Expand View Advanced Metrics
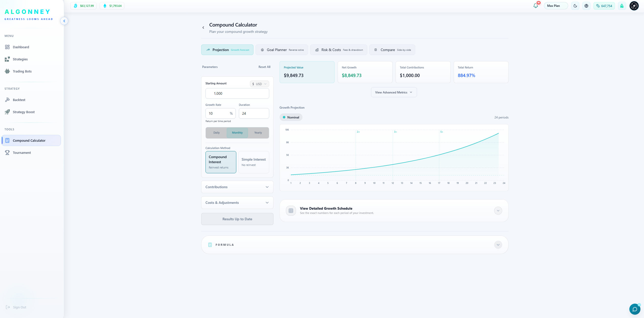Screen dimensions: 644x318 click(394, 92)
